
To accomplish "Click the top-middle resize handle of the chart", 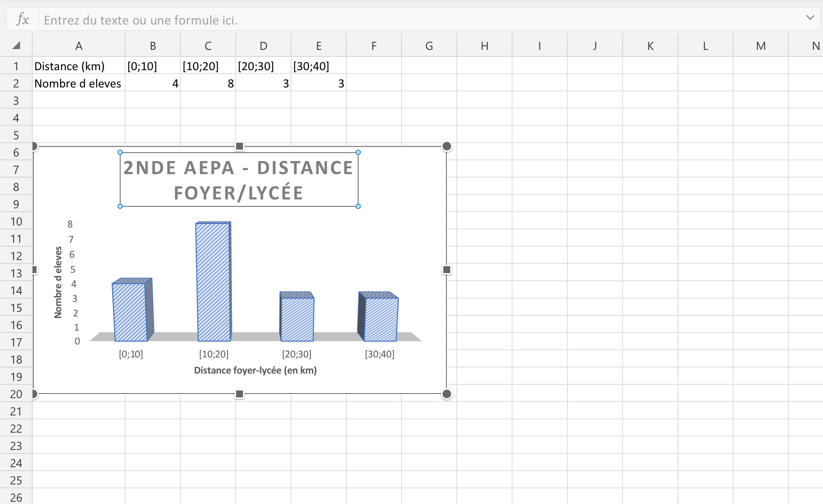I will 239,146.
